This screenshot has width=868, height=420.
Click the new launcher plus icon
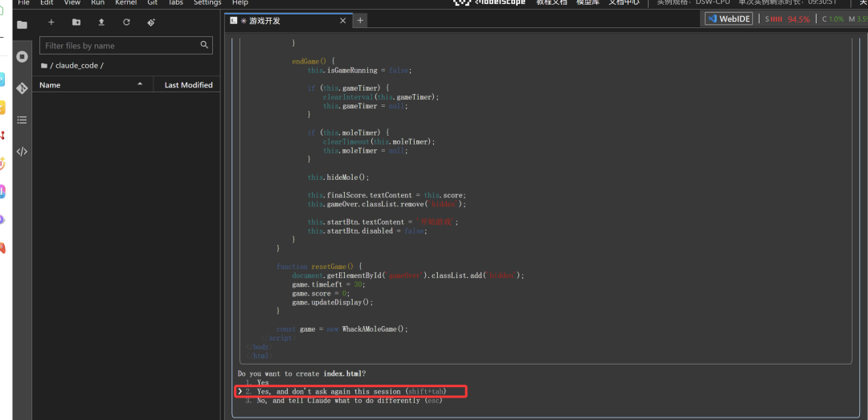(51, 22)
